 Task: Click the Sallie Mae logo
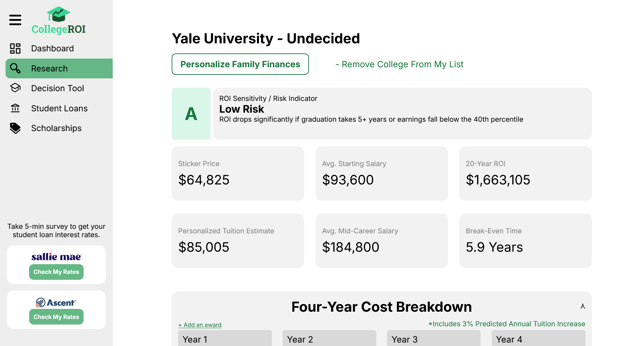click(x=56, y=257)
